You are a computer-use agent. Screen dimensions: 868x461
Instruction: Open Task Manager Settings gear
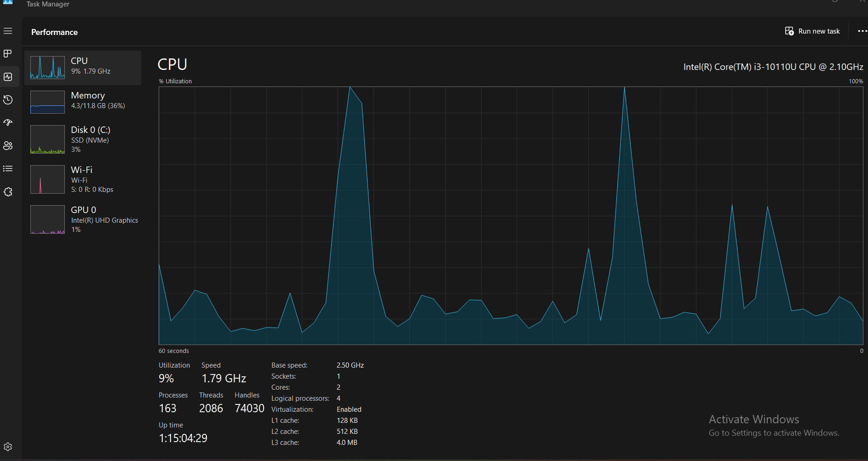[8, 447]
